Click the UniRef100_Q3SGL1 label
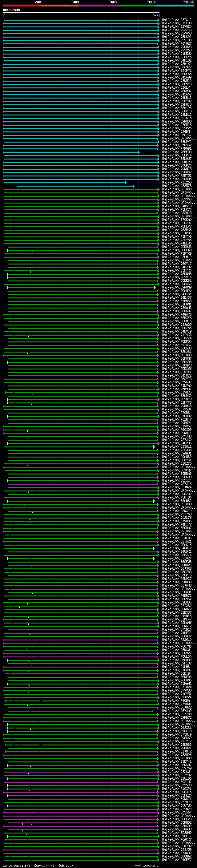This screenshot has height=868, width=197. [177, 447]
